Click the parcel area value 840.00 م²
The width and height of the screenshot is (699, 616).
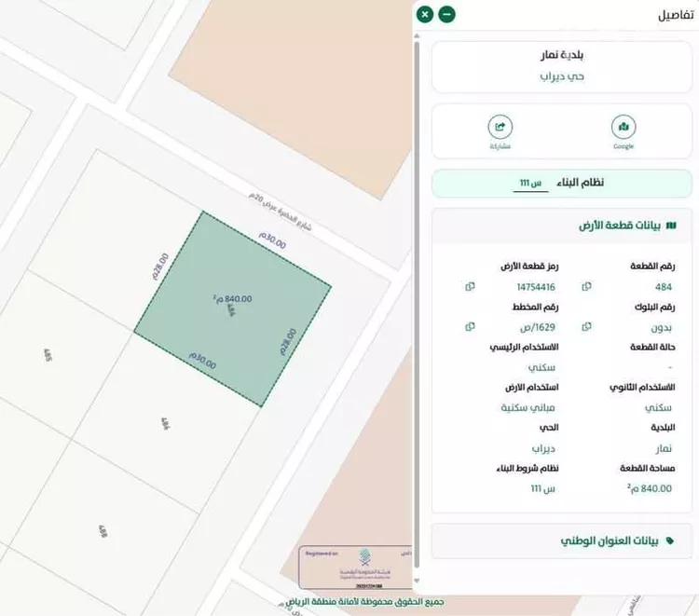click(650, 488)
